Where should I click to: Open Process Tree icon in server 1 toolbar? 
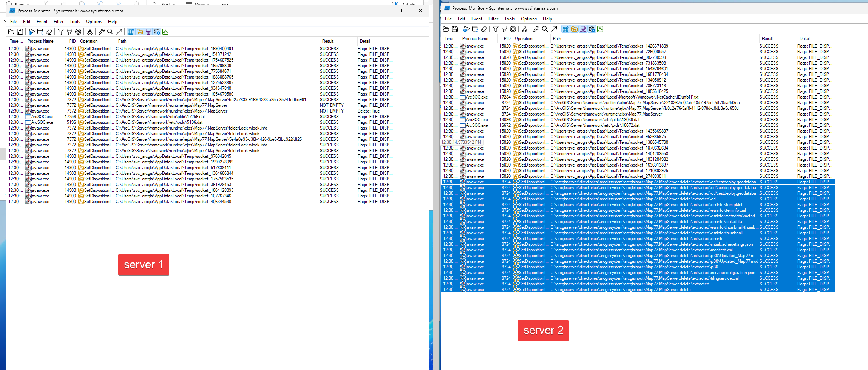pyautogui.click(x=90, y=32)
